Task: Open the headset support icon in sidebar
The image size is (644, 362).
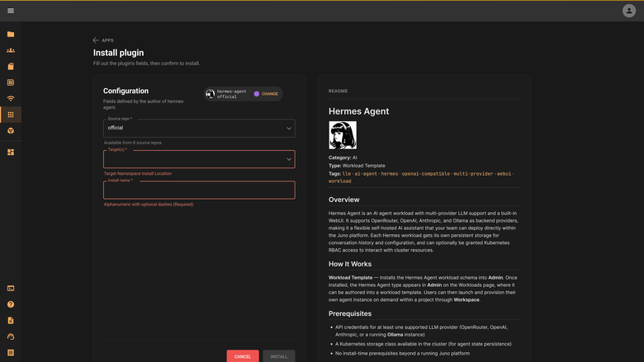Action: 11,336
